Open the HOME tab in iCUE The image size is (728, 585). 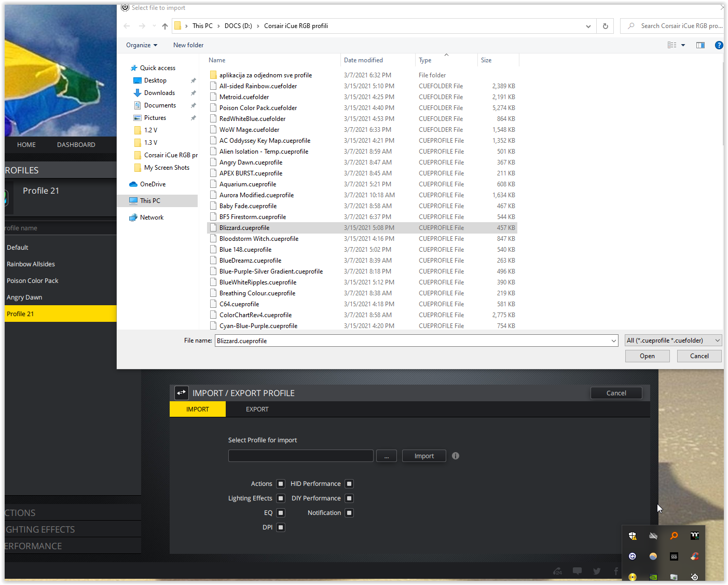tap(26, 145)
